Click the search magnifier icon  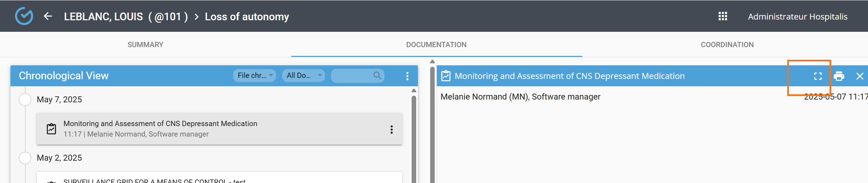point(377,75)
